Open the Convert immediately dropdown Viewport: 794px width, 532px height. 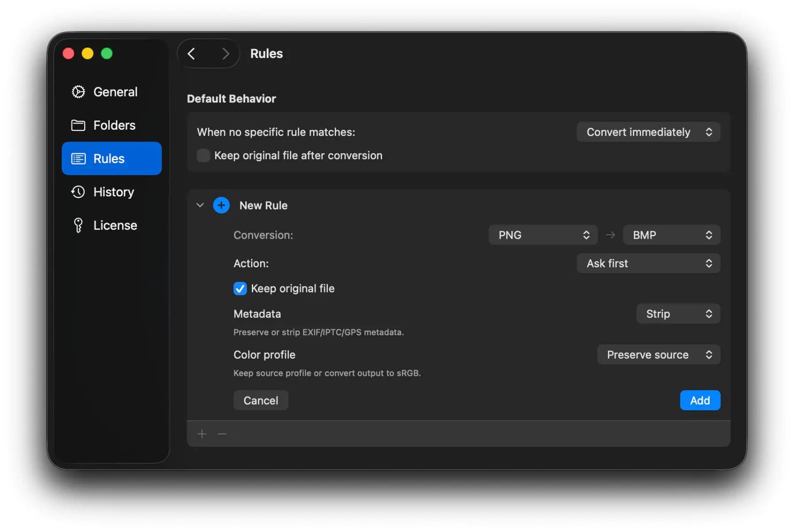pos(648,132)
